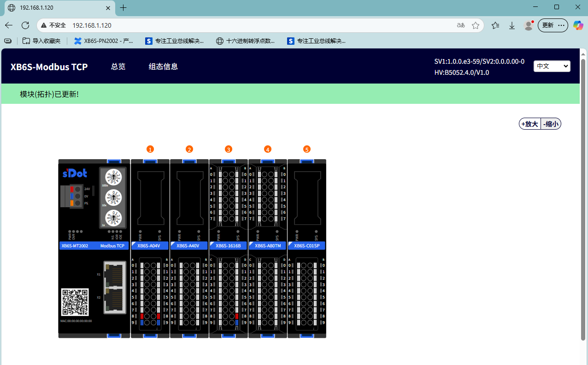Click the orange module number 5 badge
Image resolution: width=588 pixels, height=365 pixels.
[307, 149]
